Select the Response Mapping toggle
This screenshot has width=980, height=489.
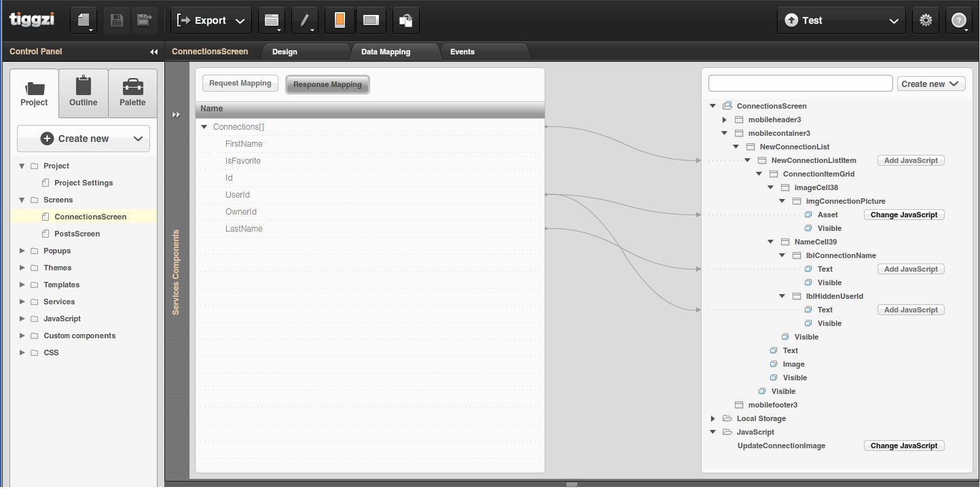pos(327,84)
